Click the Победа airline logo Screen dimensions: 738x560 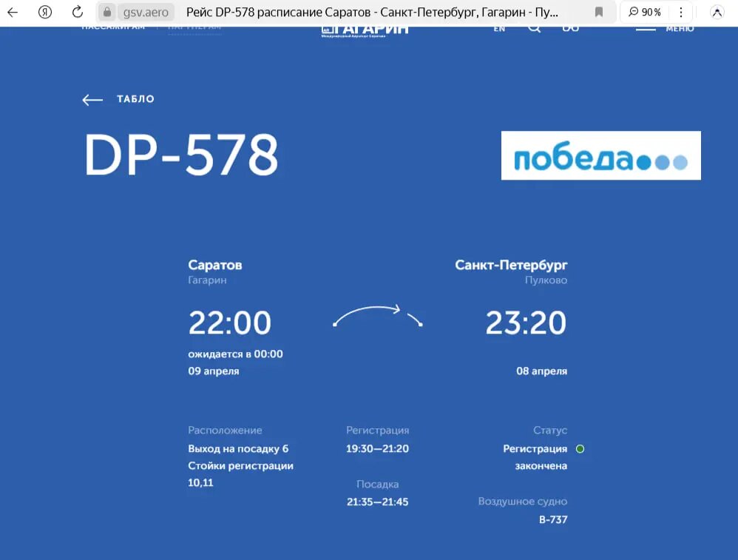point(600,155)
